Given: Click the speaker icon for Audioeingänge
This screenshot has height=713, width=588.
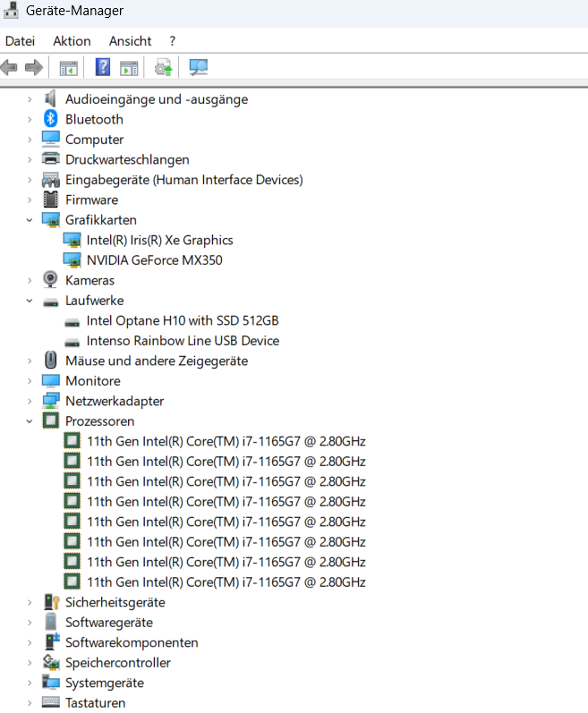Looking at the screenshot, I should [50, 98].
